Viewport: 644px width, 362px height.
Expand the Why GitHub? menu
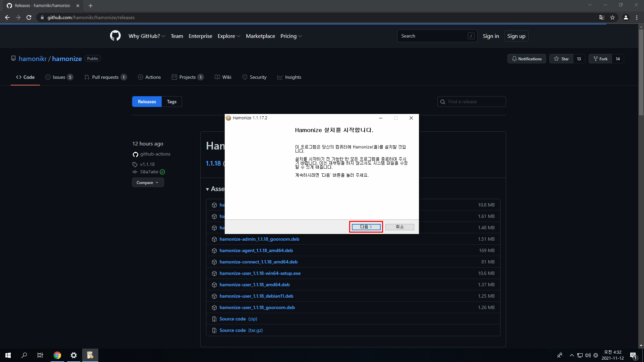[x=147, y=36]
